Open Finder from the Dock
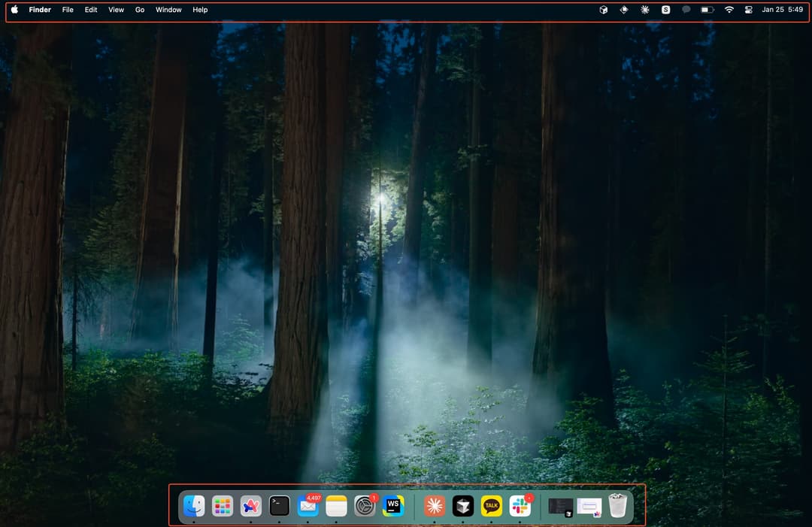The image size is (812, 527). click(x=194, y=506)
